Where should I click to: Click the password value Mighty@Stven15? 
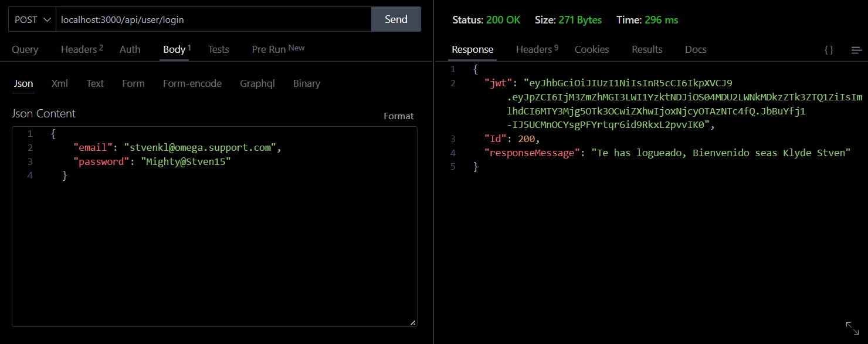tap(186, 161)
